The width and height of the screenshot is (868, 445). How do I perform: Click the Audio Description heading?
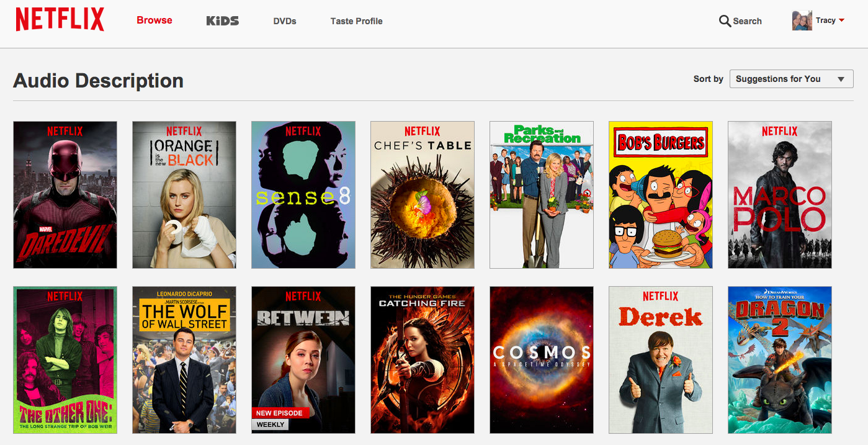point(99,81)
